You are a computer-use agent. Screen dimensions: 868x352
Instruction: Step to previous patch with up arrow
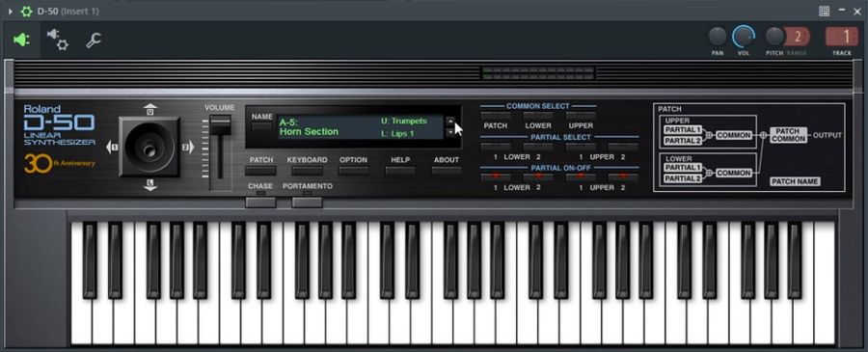click(x=450, y=122)
